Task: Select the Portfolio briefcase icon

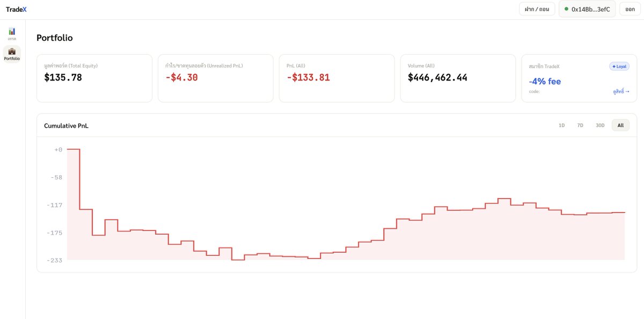Action: pos(12,51)
